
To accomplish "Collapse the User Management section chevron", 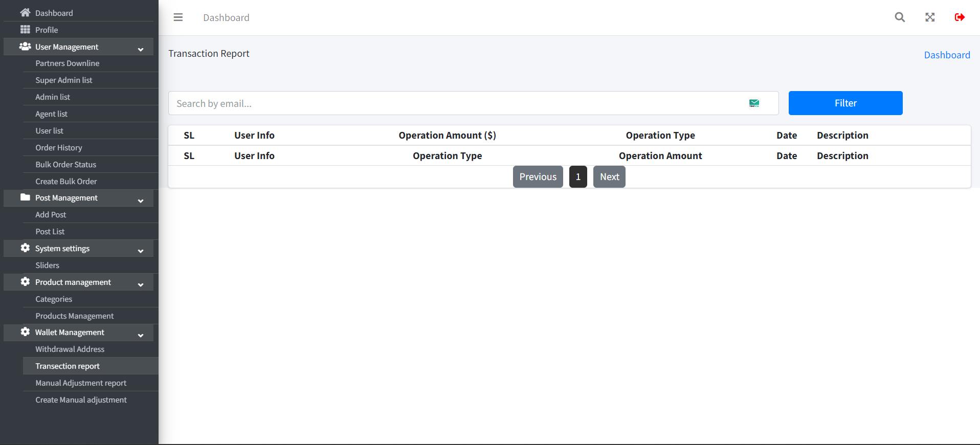I will point(141,50).
